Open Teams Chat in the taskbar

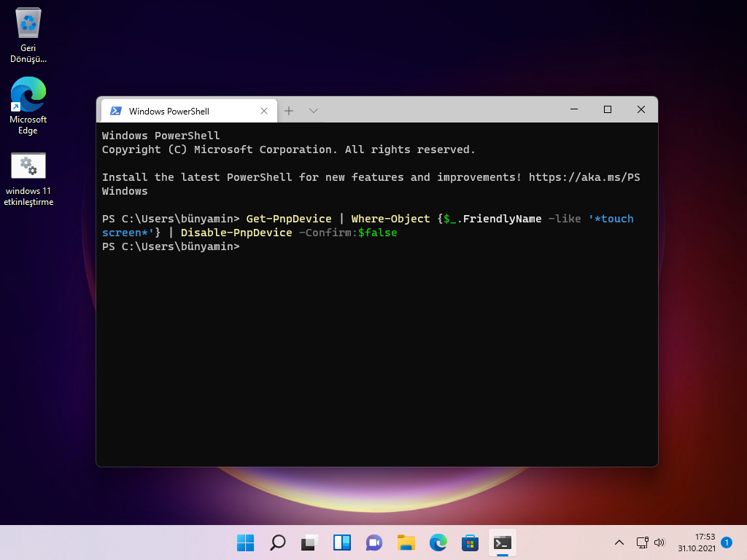click(374, 542)
